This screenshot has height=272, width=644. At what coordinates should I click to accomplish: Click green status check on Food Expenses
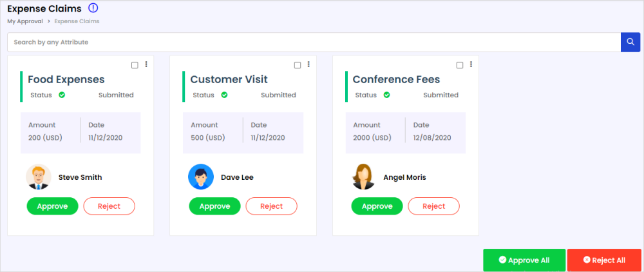[62, 95]
